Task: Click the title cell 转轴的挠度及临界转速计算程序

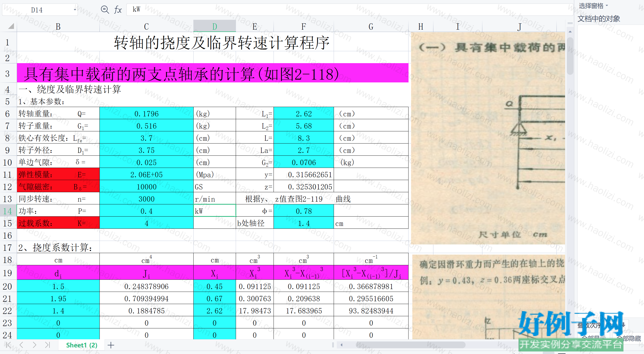Action: tap(222, 42)
